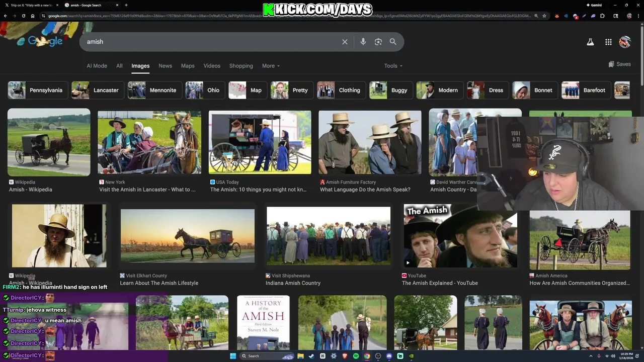Click Amish Furniture Factory source link
This screenshot has height=362, width=644.
[x=351, y=182]
